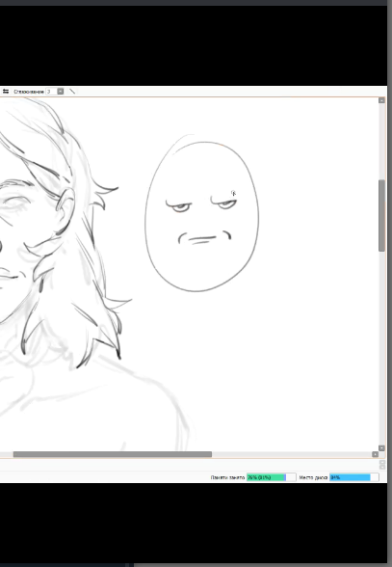Image resolution: width=392 pixels, height=567 pixels.
Task: Click the stabilizer label text in the toolbar
Action: (29, 92)
